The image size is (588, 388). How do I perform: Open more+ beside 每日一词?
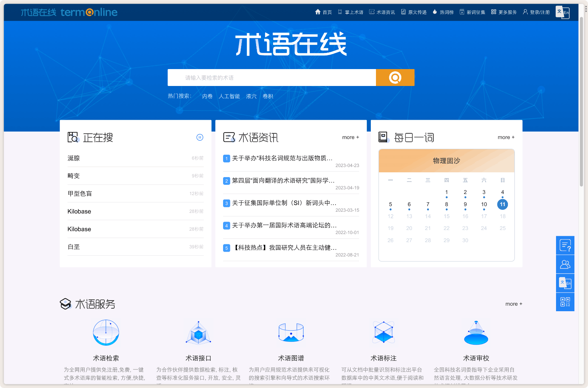506,137
